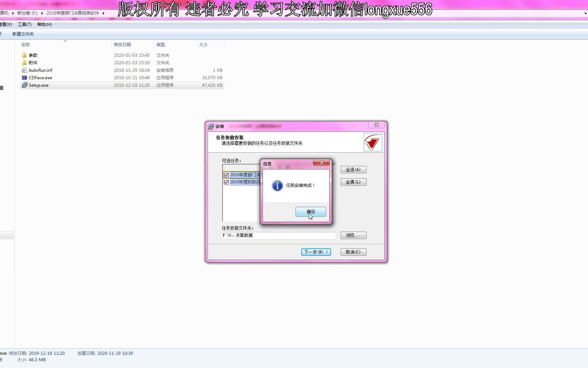Select the AutoRun.inf file icon

[x=24, y=70]
